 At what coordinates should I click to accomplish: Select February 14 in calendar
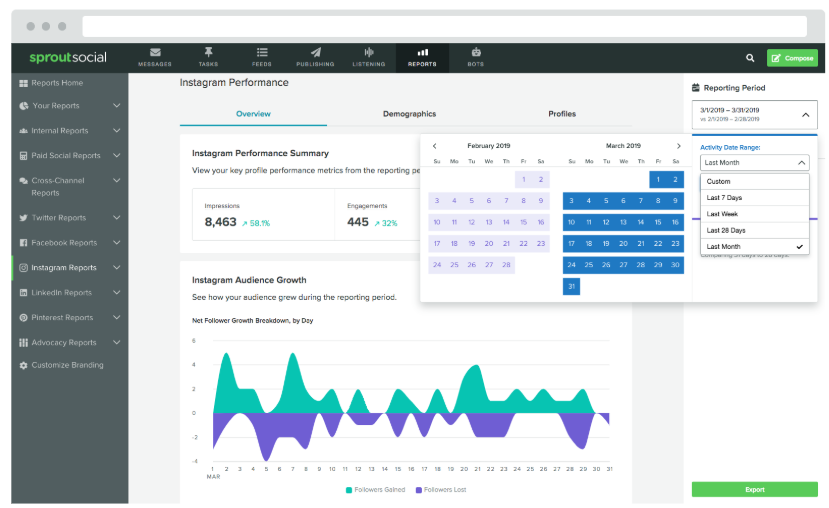pos(506,223)
